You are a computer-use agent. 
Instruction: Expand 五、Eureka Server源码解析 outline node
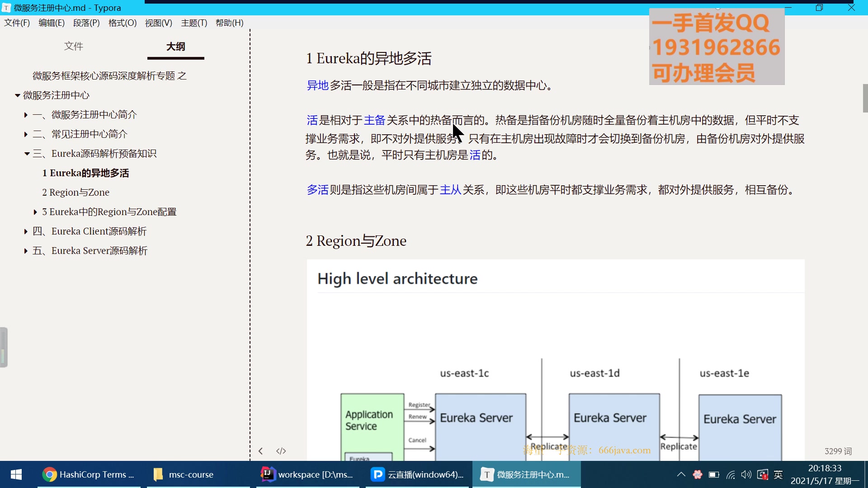[26, 251]
